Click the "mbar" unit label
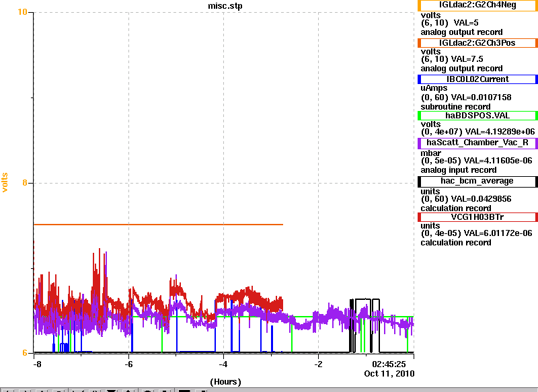The width and height of the screenshot is (538, 392). 430,153
